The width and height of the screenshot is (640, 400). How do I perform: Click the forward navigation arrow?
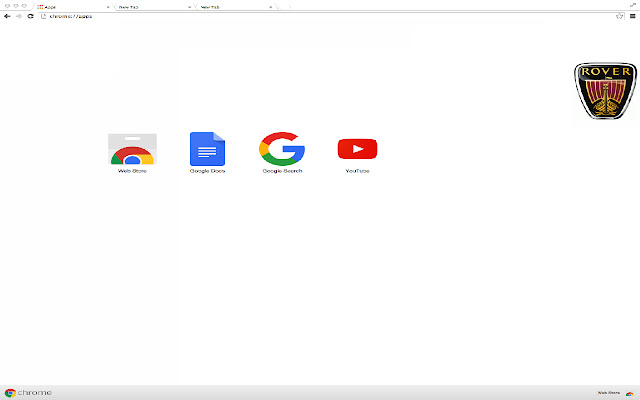(x=19, y=16)
